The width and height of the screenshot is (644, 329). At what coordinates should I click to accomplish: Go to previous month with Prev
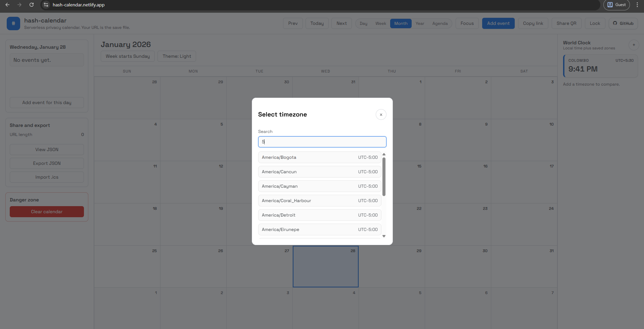pos(293,23)
